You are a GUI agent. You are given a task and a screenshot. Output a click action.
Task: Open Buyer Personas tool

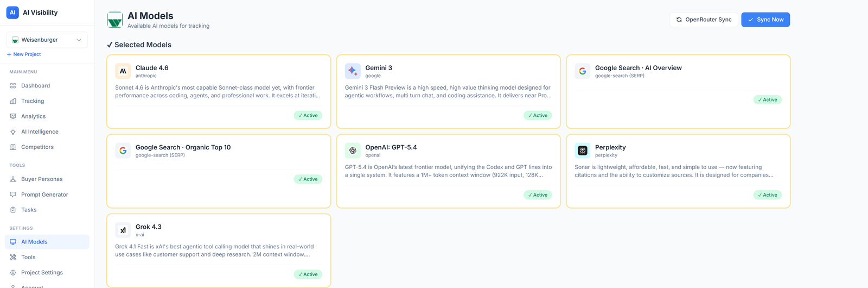click(47, 179)
